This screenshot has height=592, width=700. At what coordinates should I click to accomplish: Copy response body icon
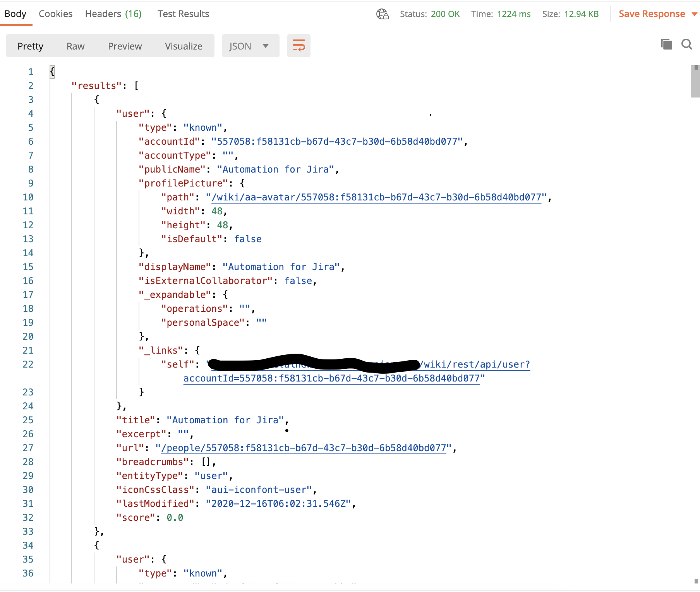[667, 44]
